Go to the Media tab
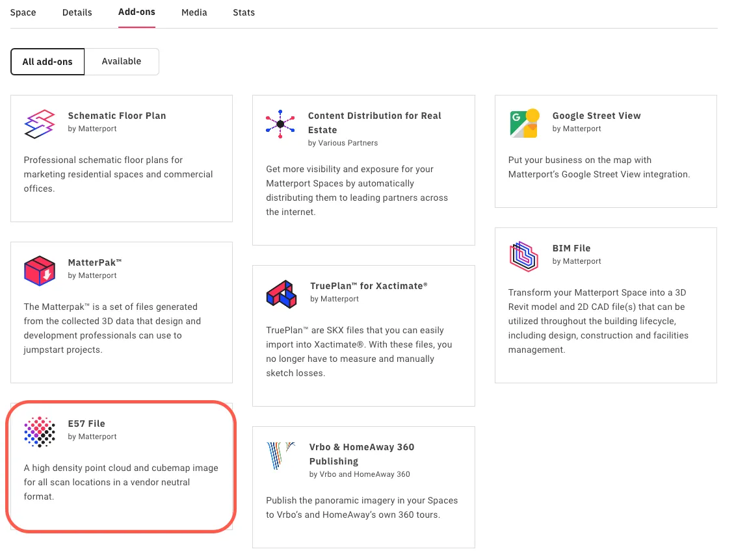The width and height of the screenshot is (747, 560). (194, 12)
